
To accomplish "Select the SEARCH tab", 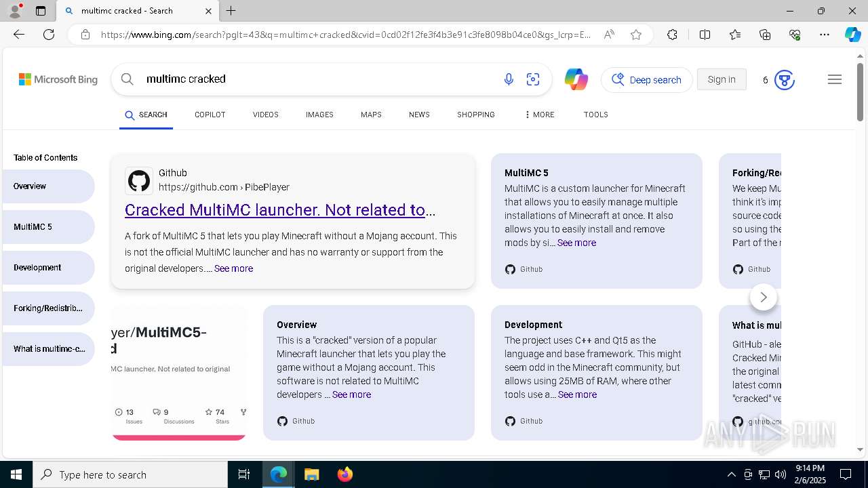I will [146, 115].
